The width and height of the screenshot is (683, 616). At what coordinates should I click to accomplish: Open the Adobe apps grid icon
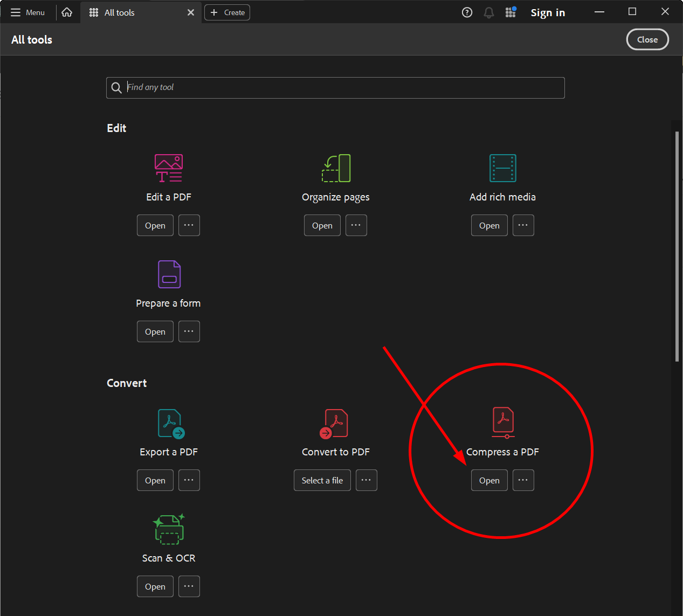point(510,12)
